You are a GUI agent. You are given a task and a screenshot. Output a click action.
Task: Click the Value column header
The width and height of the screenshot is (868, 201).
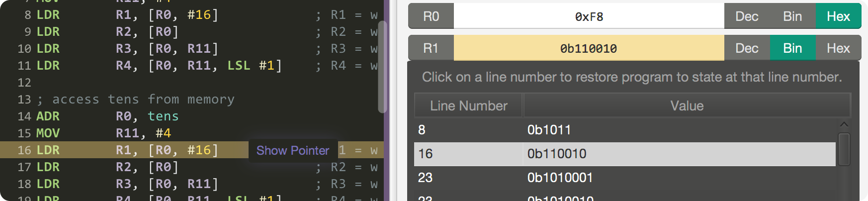(x=687, y=105)
